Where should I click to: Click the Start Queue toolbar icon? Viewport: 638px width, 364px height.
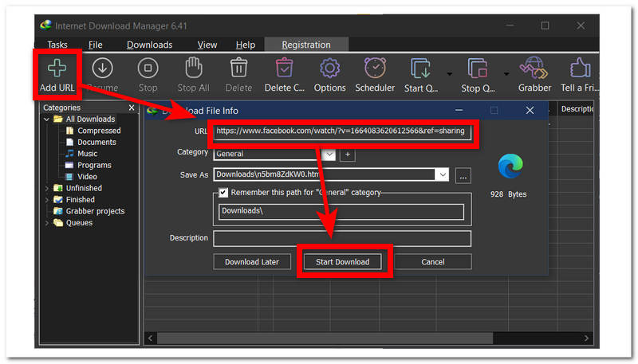click(420, 69)
